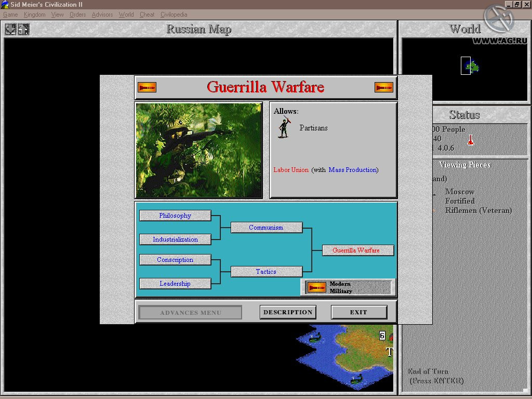The height and width of the screenshot is (399, 532).
Task: Open the Civilopedia menu
Action: coord(174,15)
